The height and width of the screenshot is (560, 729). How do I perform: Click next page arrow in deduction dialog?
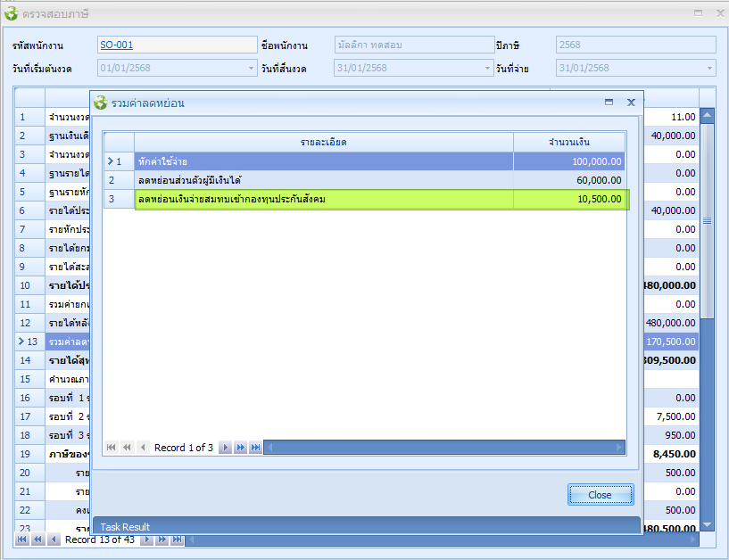point(240,448)
